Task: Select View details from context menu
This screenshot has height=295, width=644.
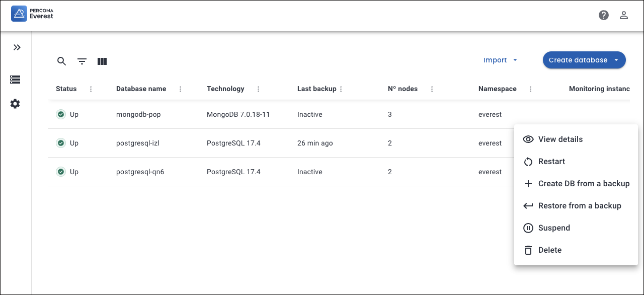Action: pos(560,139)
